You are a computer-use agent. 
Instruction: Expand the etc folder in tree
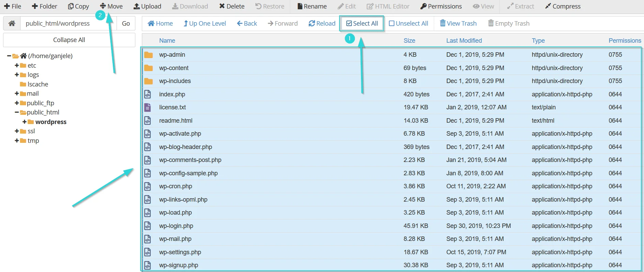[x=17, y=66]
